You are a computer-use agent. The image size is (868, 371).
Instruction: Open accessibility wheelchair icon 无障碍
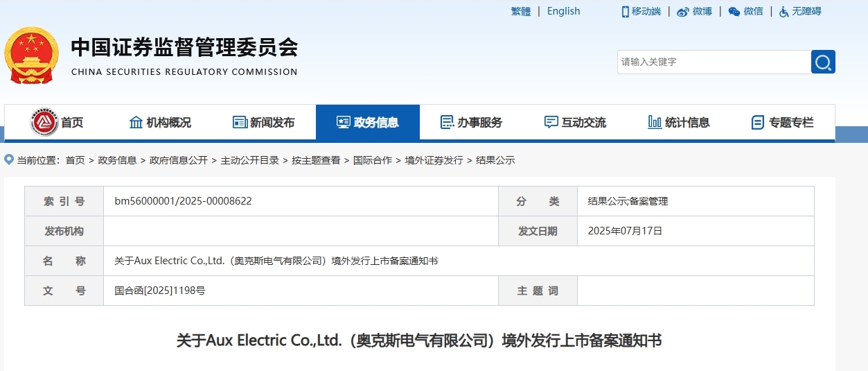point(784,12)
